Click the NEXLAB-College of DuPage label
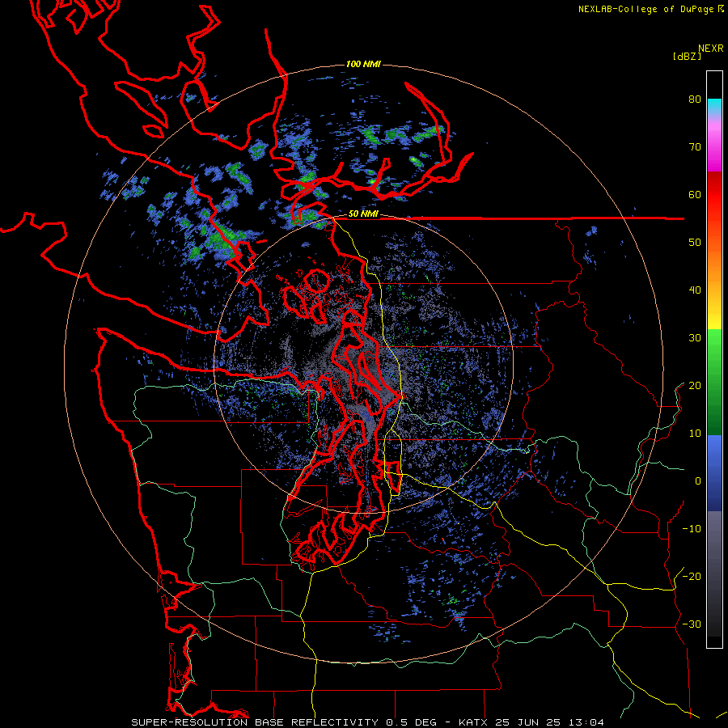Screen dimensions: 728x728 [x=647, y=9]
